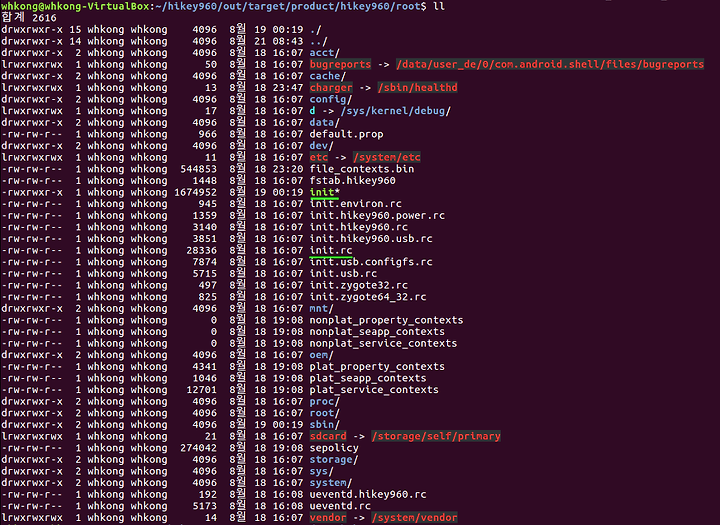Click the -rwxrwxr-x permissions of init
The width and height of the screenshot is (720, 525).
[32, 192]
